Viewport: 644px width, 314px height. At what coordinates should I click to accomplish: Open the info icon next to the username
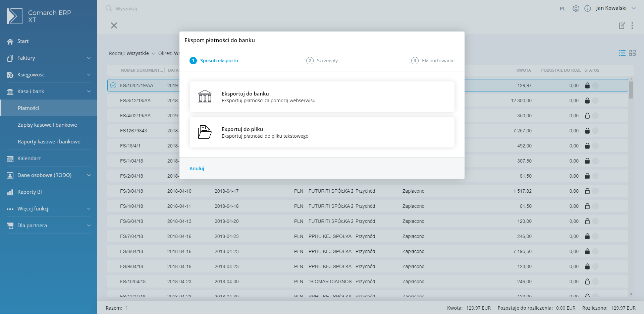(x=587, y=8)
